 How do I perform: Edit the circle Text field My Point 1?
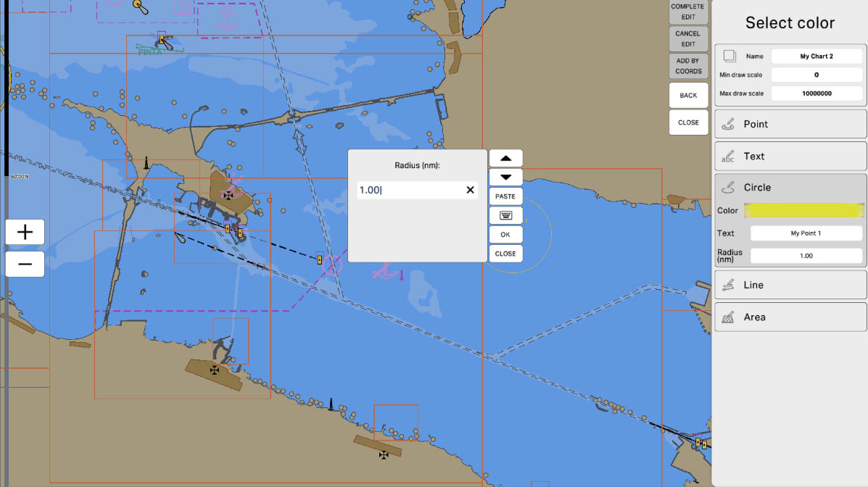click(806, 233)
